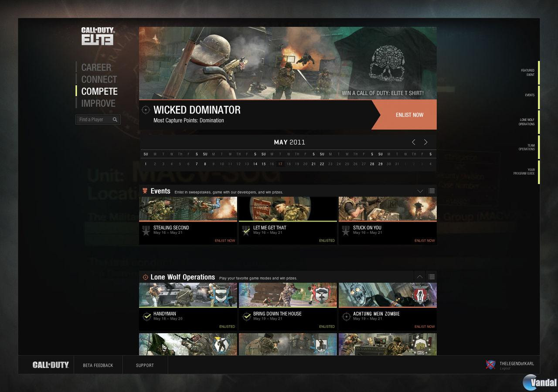Click the star badge icon for Stuck On You
Image resolution: width=558 pixels, height=392 pixels.
pos(346,231)
